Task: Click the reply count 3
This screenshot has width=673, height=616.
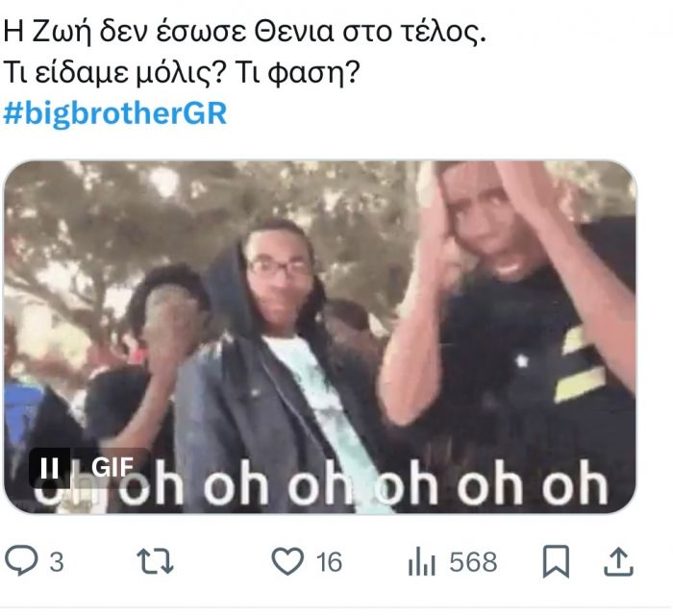Action: pyautogui.click(x=57, y=561)
